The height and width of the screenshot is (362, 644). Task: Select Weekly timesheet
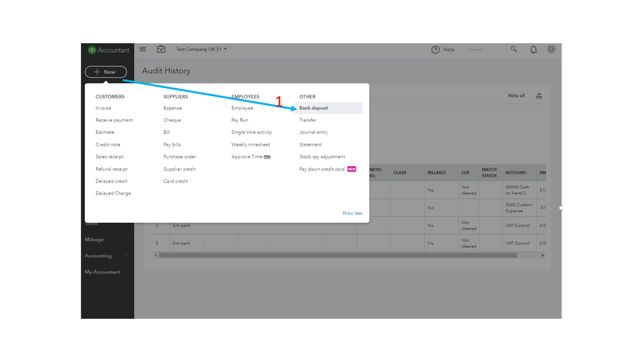pyautogui.click(x=251, y=144)
